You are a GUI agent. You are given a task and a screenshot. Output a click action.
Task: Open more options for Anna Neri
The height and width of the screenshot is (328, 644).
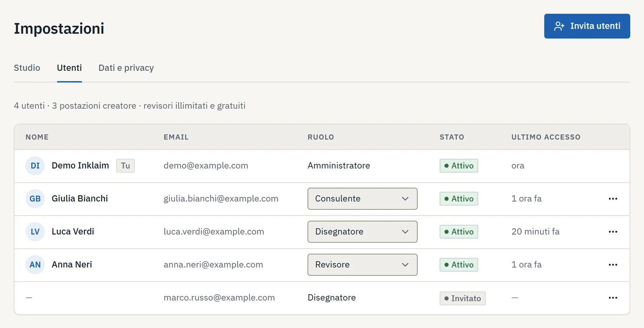(613, 265)
